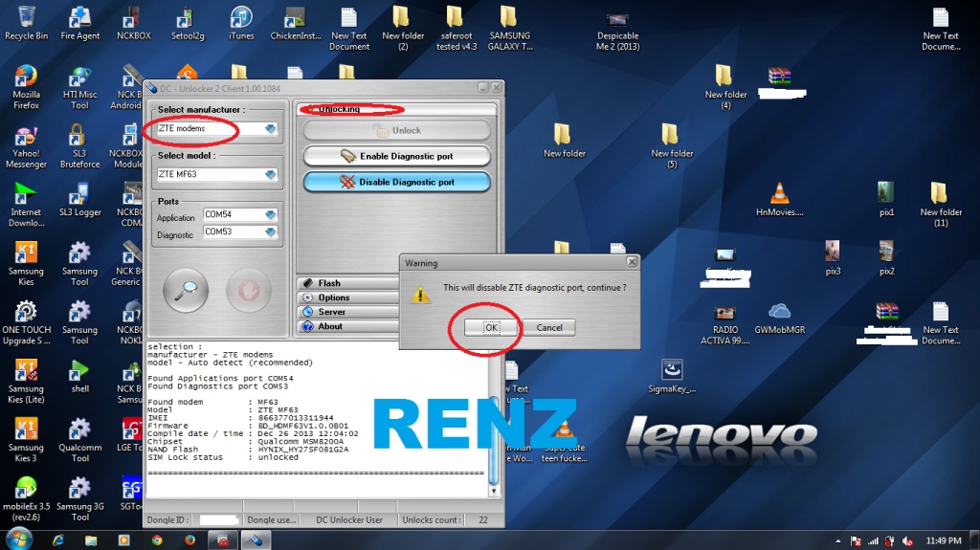The height and width of the screenshot is (550, 980).
Task: Open the Flash section
Action: [x=348, y=283]
